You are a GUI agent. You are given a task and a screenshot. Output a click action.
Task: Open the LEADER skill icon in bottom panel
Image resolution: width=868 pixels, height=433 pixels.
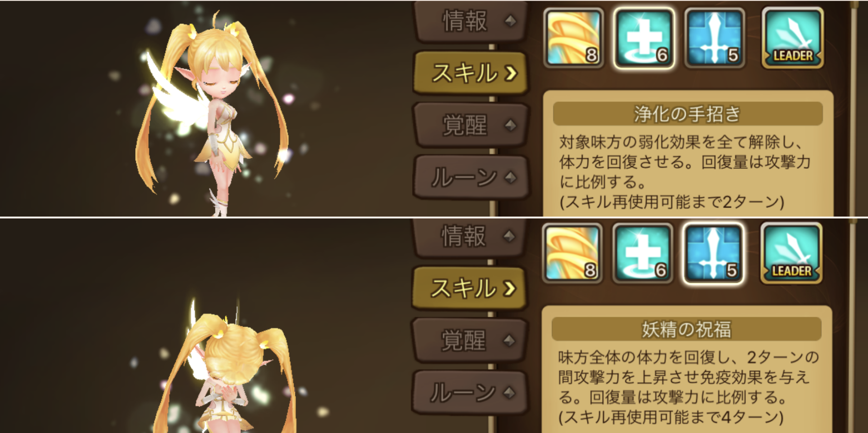click(791, 254)
